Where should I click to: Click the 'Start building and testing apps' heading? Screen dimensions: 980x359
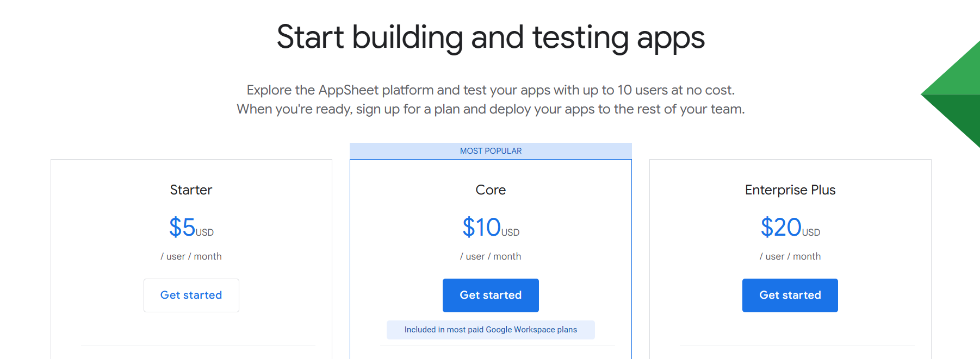pyautogui.click(x=491, y=37)
